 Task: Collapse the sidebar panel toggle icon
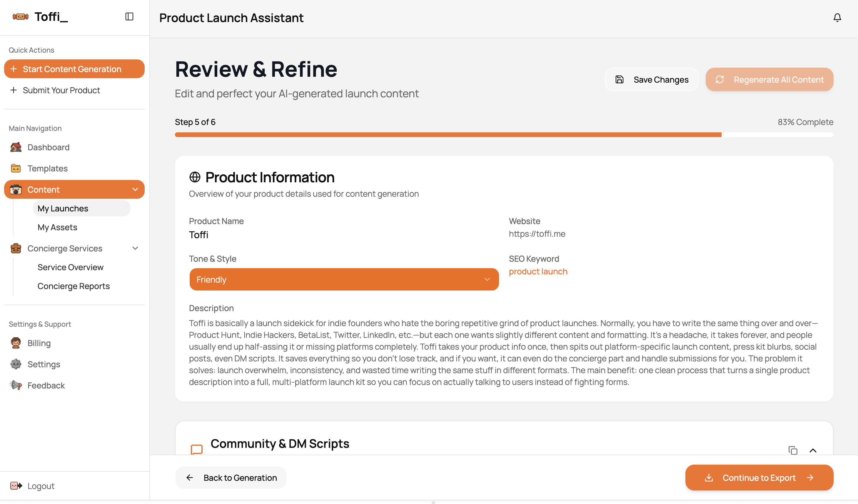pos(129,16)
